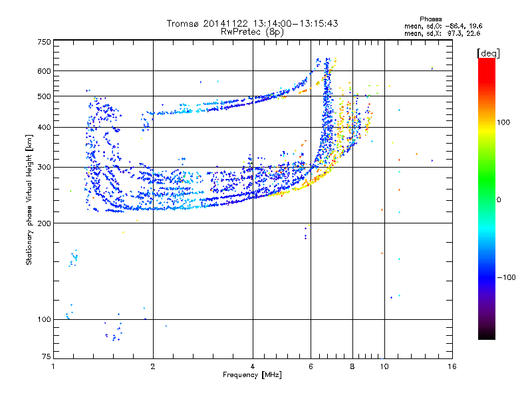
Task: Select the 'mean, sd,O: -86.4, 19.6' line
Action: point(443,26)
